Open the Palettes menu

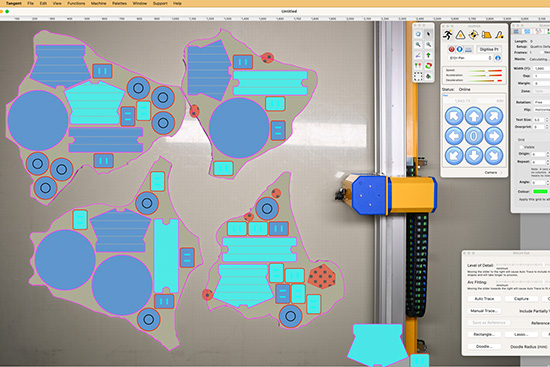point(119,3)
